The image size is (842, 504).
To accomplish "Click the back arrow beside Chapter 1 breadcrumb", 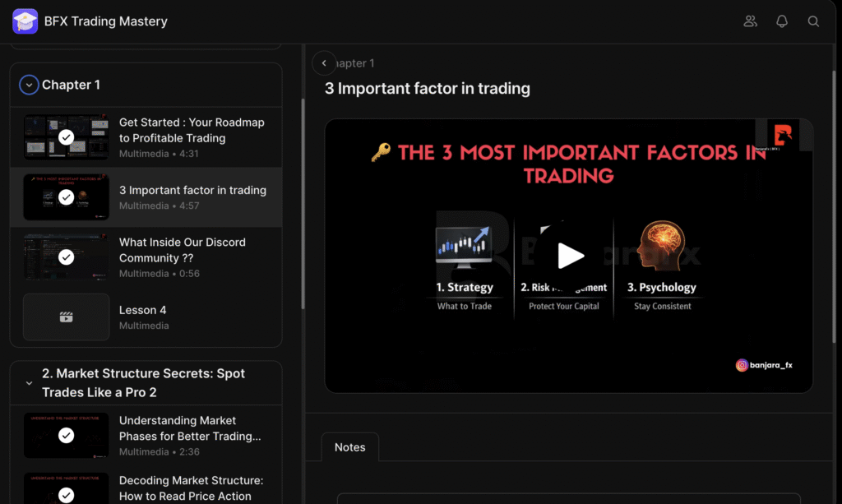I will (324, 63).
